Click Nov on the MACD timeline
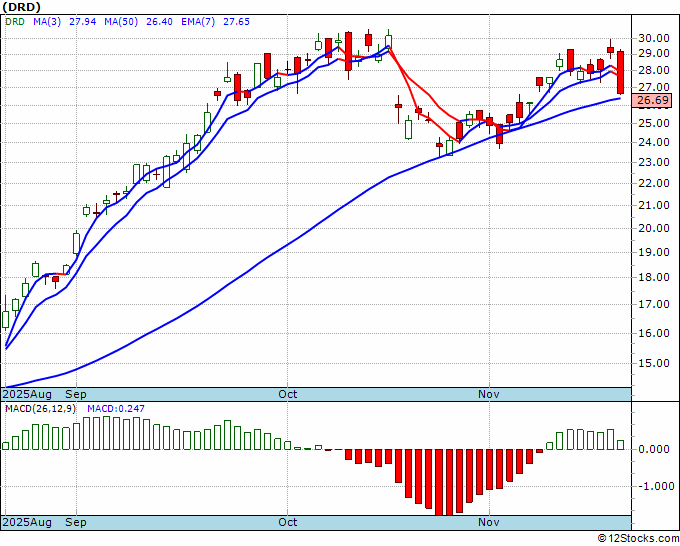 click(x=489, y=522)
